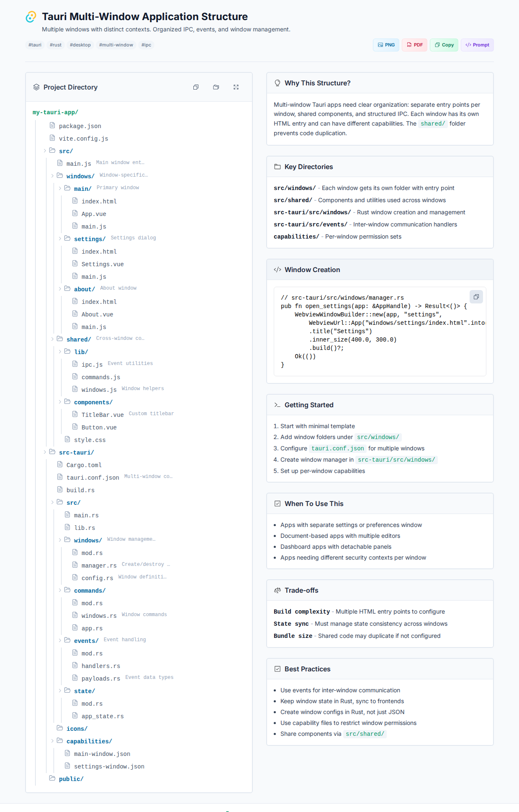Viewport: 519px width, 812px height.
Task: Collapse the src-tauri/ folder in tree
Action: click(45, 452)
